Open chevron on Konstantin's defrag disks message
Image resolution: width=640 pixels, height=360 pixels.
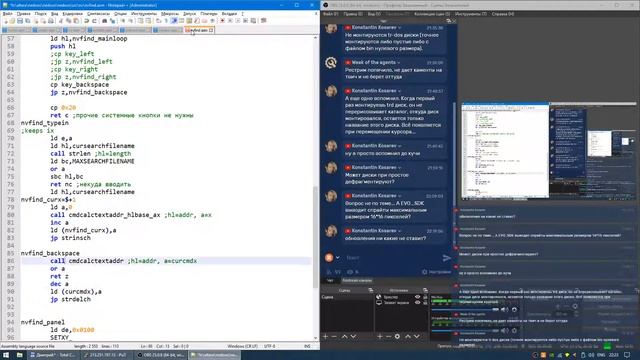[x=400, y=167]
